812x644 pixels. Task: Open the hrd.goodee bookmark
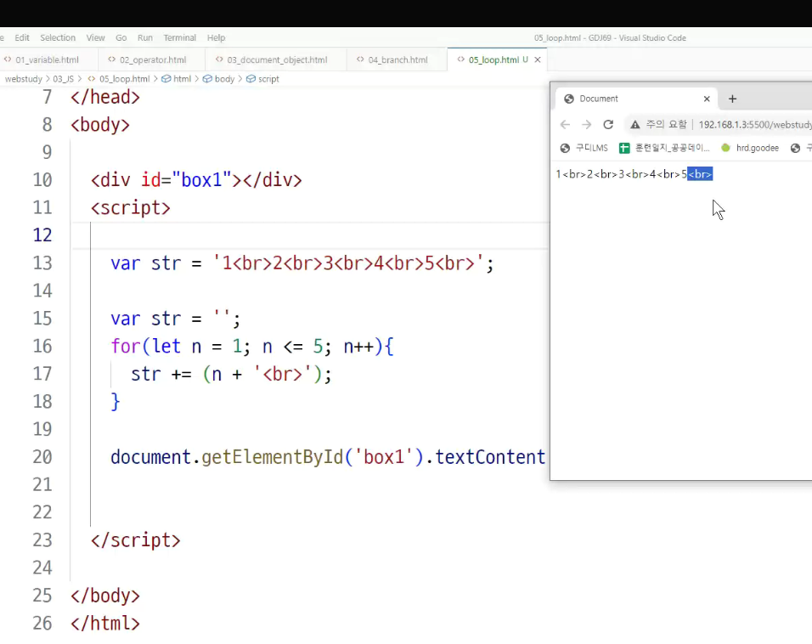[x=750, y=148]
